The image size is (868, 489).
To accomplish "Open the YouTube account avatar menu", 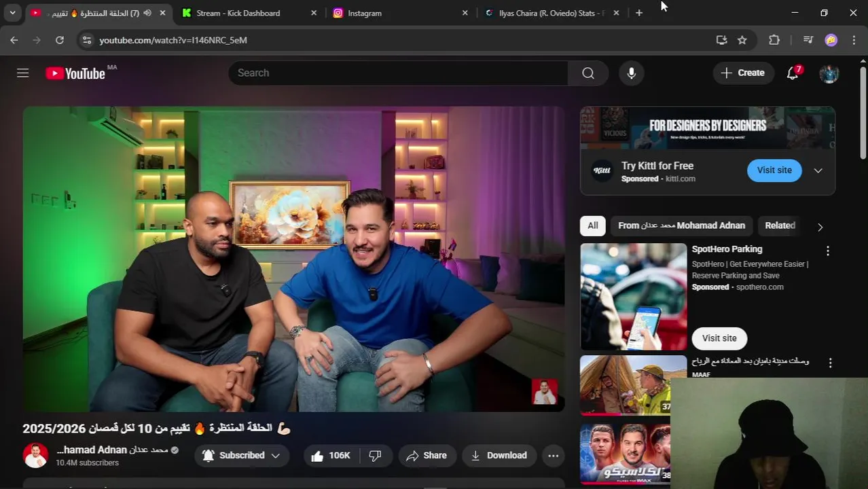I will (829, 73).
